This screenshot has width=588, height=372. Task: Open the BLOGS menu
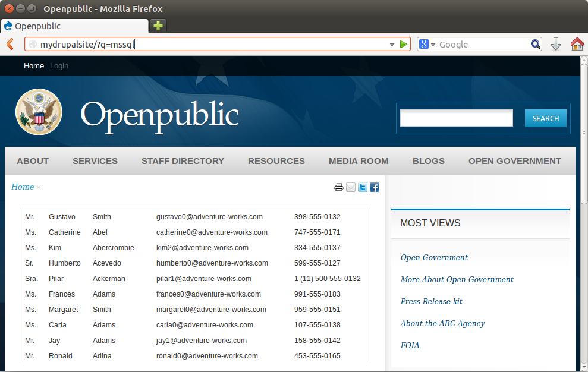428,161
